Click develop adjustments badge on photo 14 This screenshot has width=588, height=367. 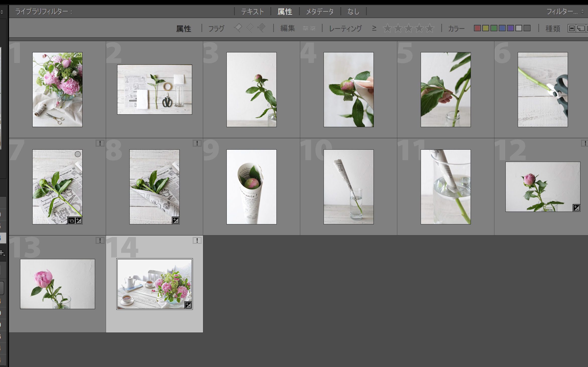(x=188, y=305)
